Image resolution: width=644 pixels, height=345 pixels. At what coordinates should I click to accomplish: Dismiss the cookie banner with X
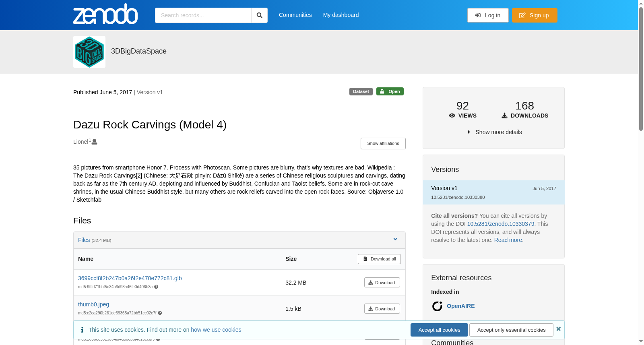(559, 329)
